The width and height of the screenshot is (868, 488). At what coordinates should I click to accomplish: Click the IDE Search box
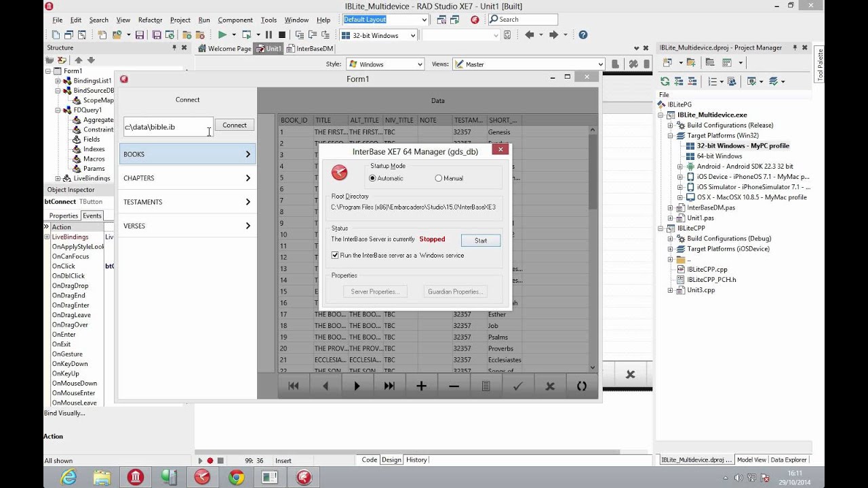(x=523, y=20)
